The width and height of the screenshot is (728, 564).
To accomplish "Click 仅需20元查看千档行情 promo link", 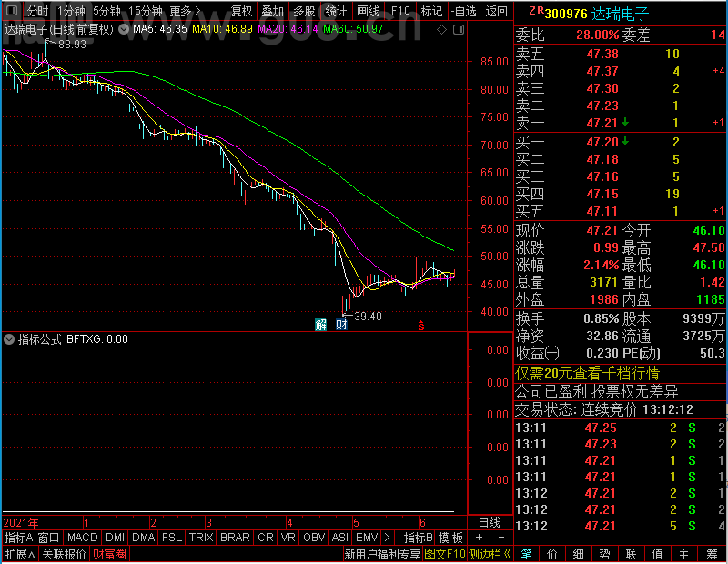I will point(587,373).
